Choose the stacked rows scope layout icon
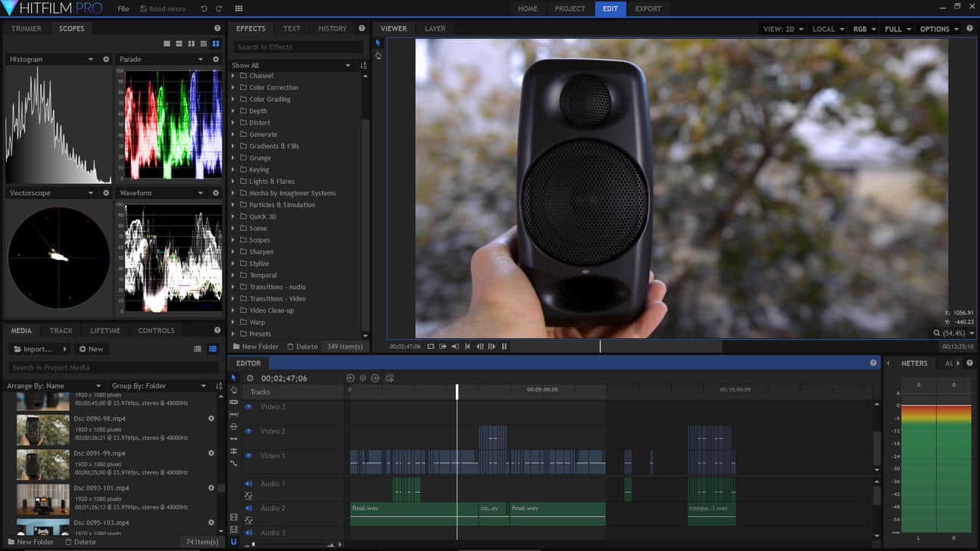 204,44
